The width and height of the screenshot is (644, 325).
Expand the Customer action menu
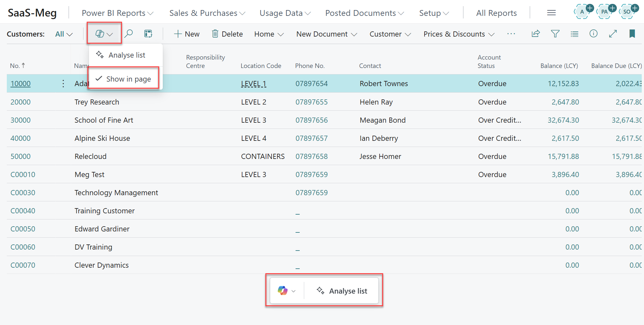390,34
